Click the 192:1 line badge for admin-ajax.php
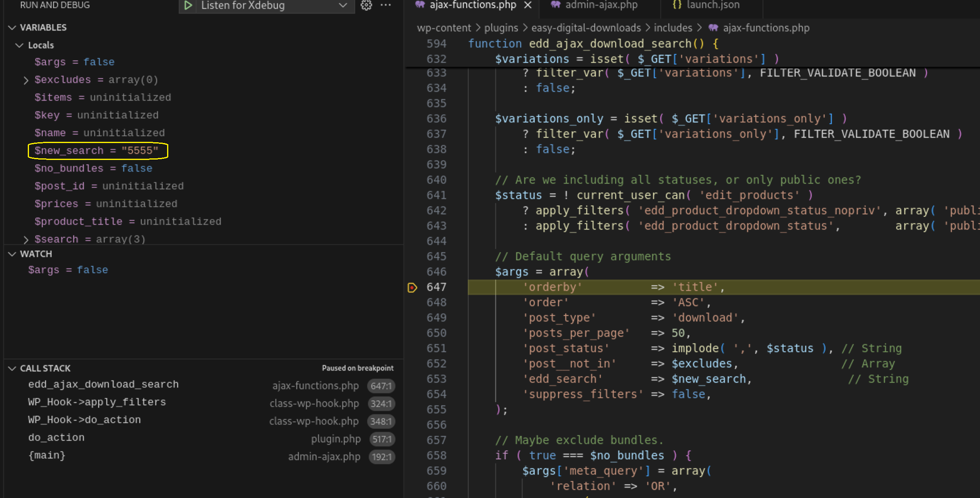 (x=382, y=457)
